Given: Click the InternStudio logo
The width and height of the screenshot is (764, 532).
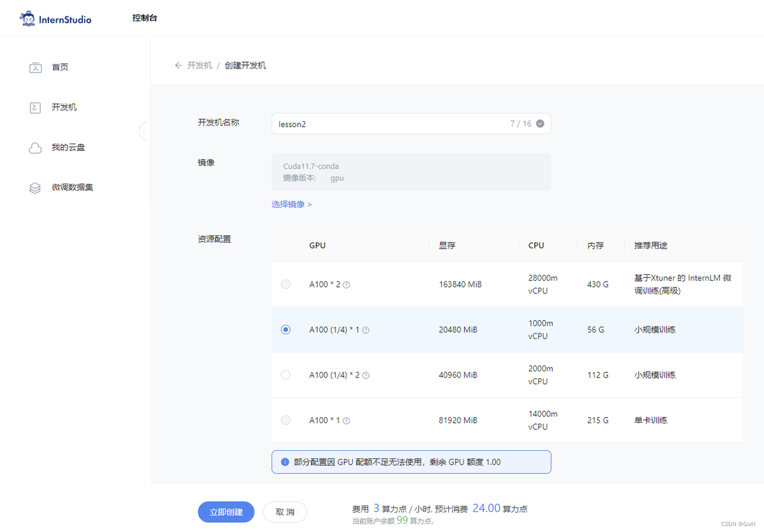Looking at the screenshot, I should click(x=56, y=19).
